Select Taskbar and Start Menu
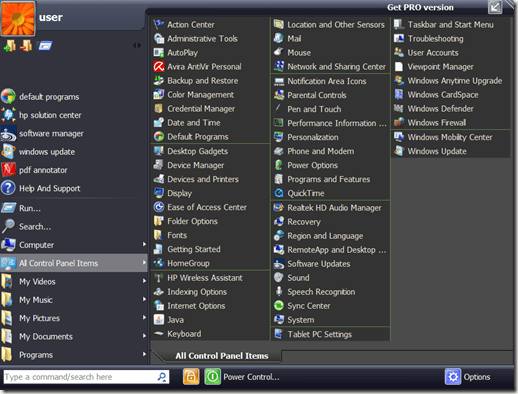The image size is (518, 394). pos(451,25)
